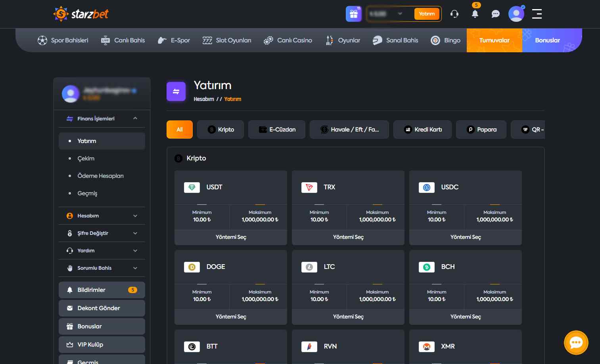
Task: Click the BCH coin icon
Action: [427, 267]
